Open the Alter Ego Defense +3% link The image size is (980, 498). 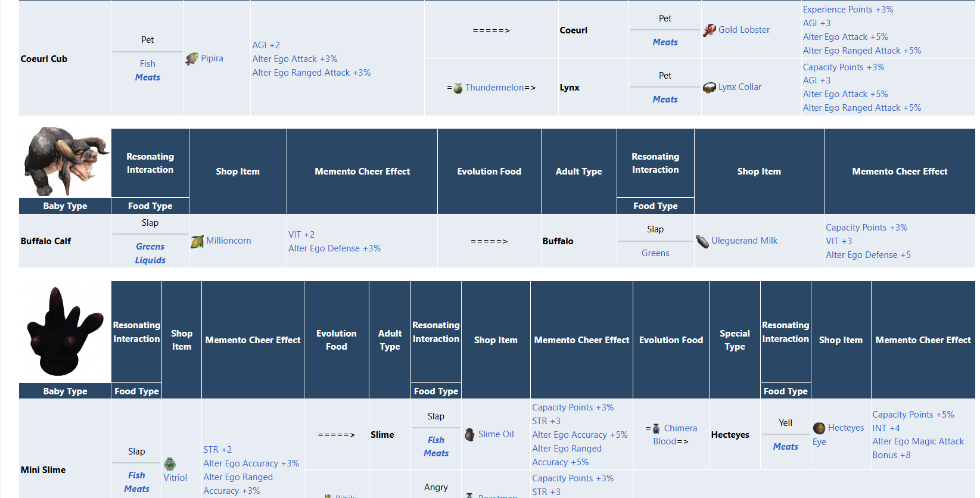(335, 248)
